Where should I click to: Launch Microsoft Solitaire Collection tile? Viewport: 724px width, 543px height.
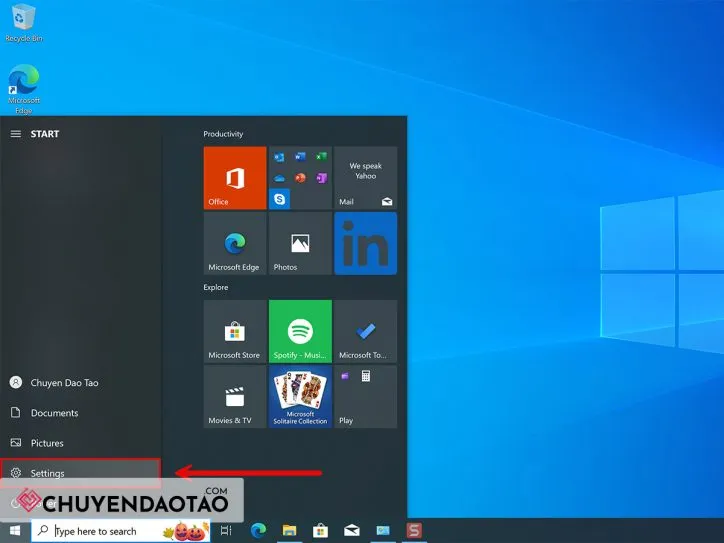[300, 397]
